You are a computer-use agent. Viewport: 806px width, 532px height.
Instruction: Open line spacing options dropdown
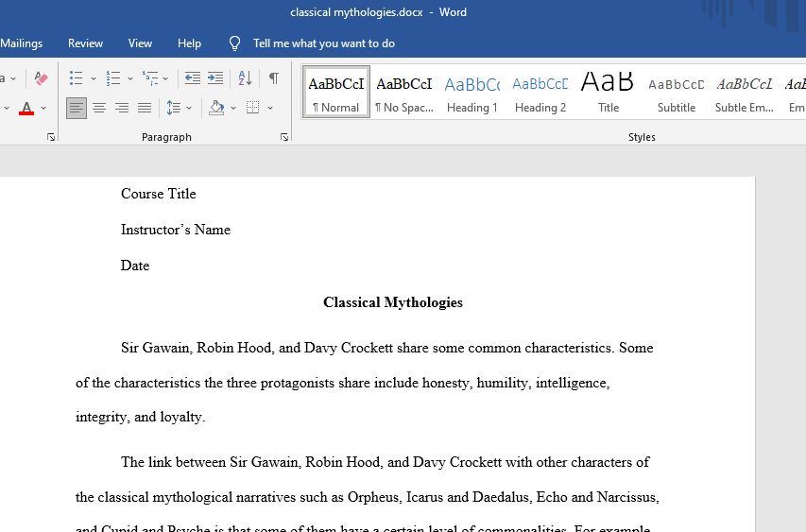189,108
